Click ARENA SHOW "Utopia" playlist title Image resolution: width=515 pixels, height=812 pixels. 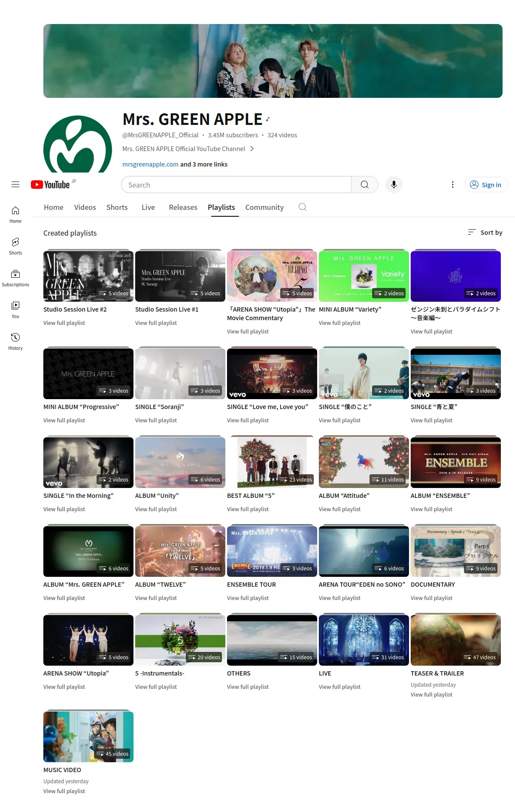click(76, 673)
